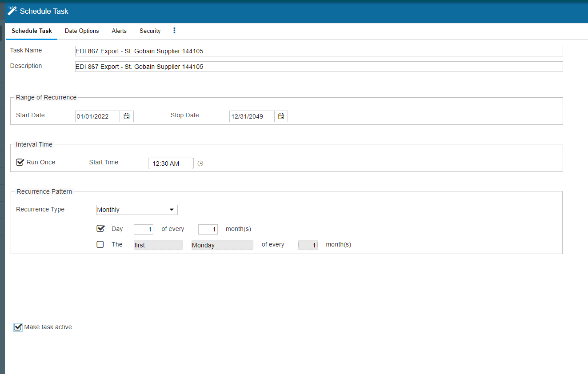Uncheck the Run Once checkbox
The width and height of the screenshot is (588, 374).
click(20, 162)
